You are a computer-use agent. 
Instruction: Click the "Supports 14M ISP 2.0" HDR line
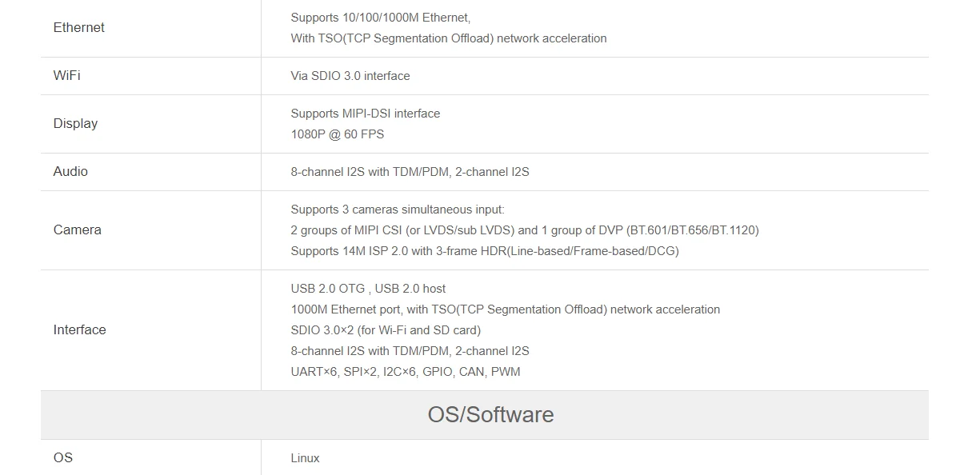click(484, 251)
